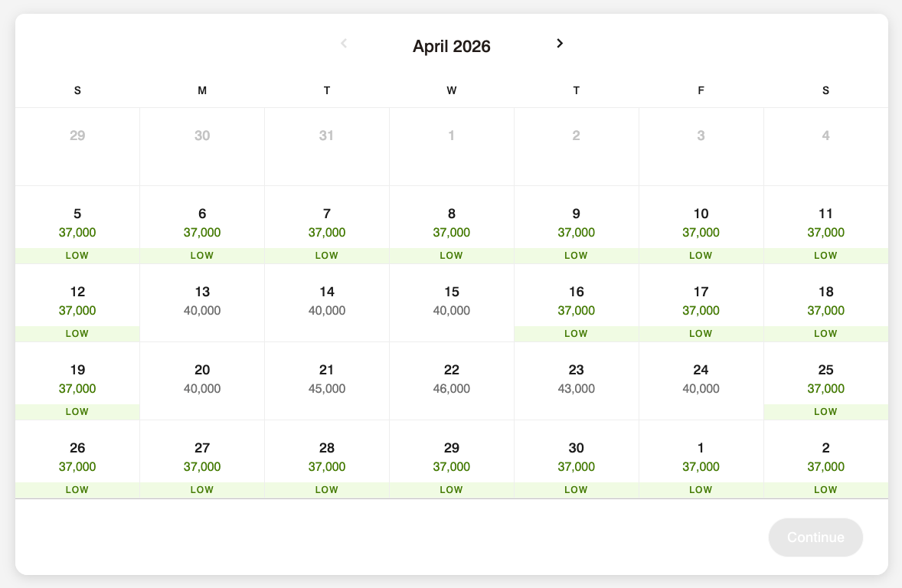Screen dimensions: 902x588
Task: Select Saturday April 25 low fare
Action: point(825,380)
